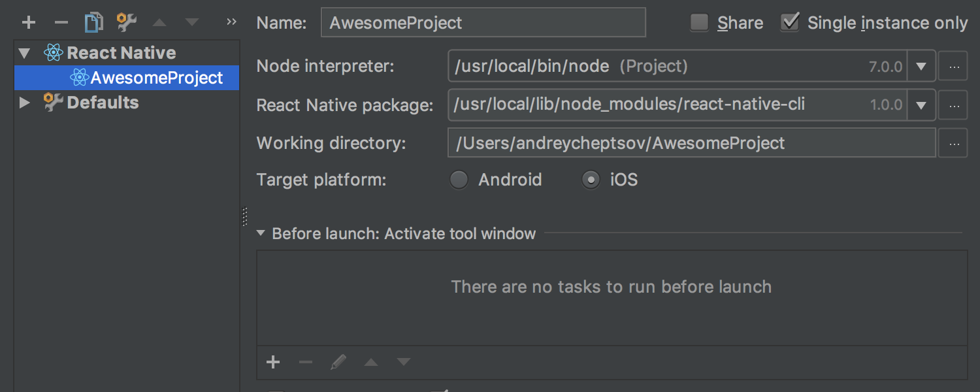Browse for Node interpreter path
Viewport: 980px width, 392px height.
(x=953, y=67)
